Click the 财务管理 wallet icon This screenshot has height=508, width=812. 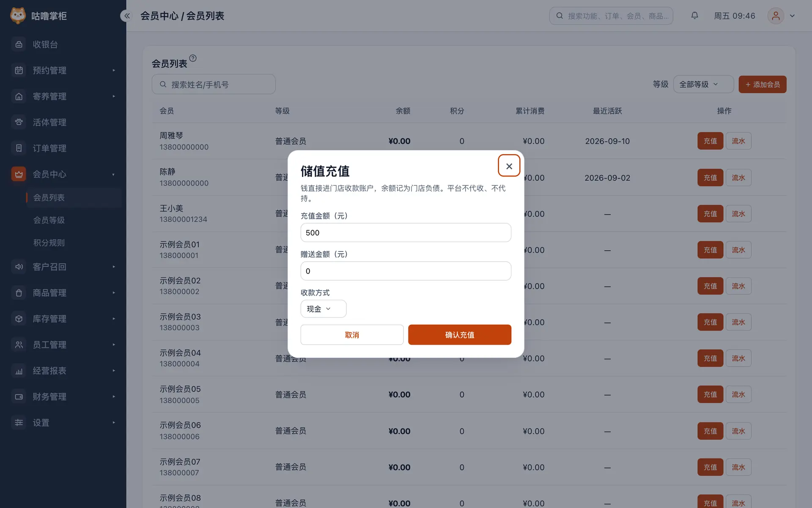(19, 397)
